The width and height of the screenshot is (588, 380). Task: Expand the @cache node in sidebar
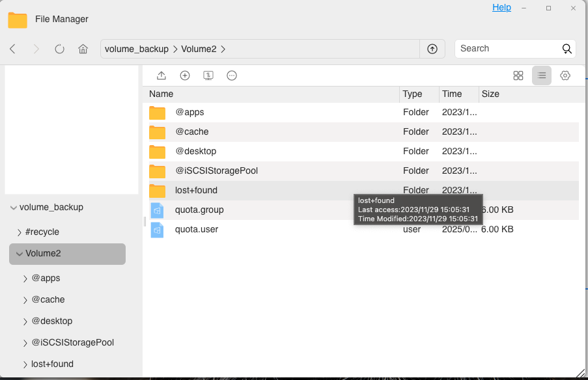pyautogui.click(x=25, y=300)
